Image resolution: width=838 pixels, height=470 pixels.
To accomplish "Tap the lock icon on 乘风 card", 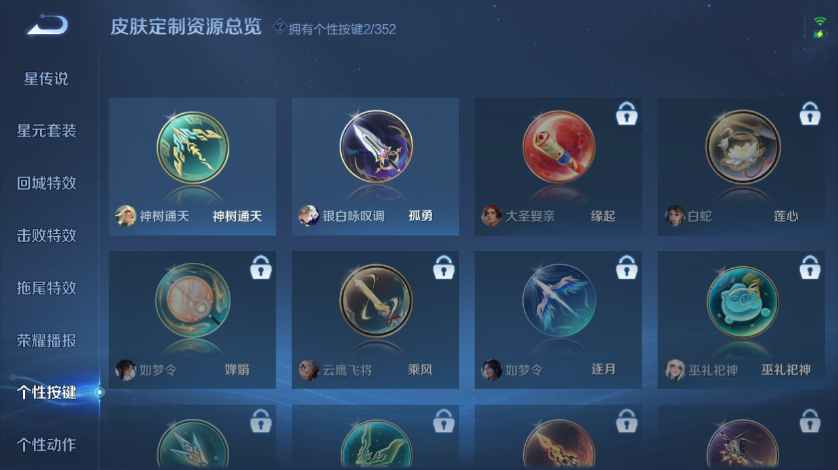I will point(443,267).
